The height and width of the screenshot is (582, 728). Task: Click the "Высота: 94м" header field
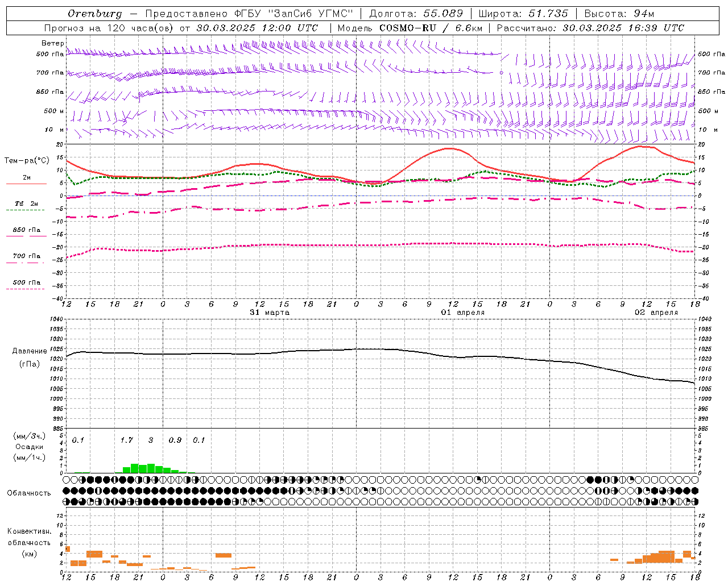coord(619,14)
